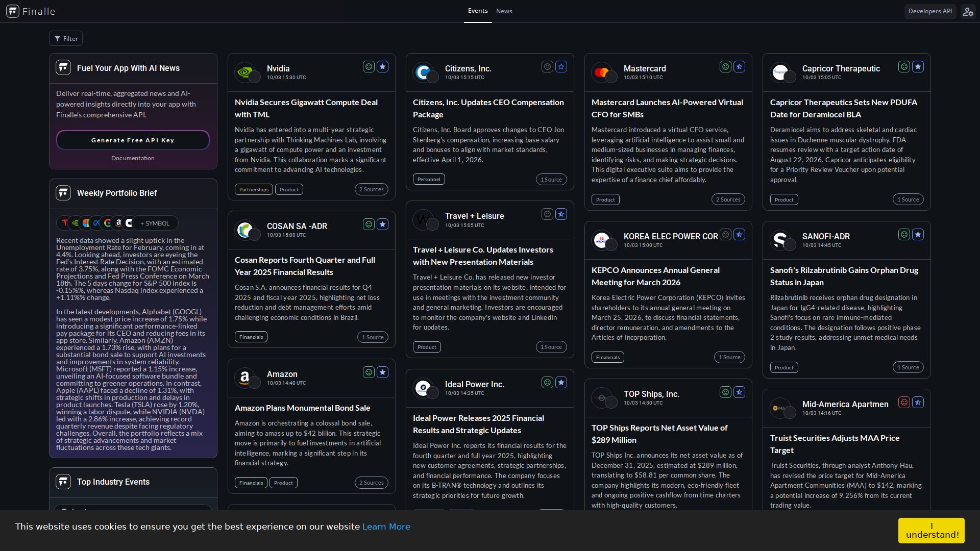Image resolution: width=980 pixels, height=551 pixels.
Task: Click the star icon on Nvidia card
Action: tap(382, 67)
